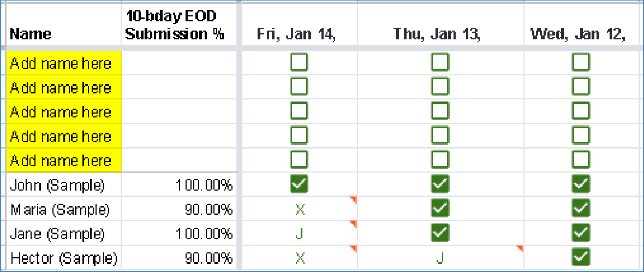Click Hector's J mark on Thu, Jan 13
644x272 pixels.
pos(440,257)
